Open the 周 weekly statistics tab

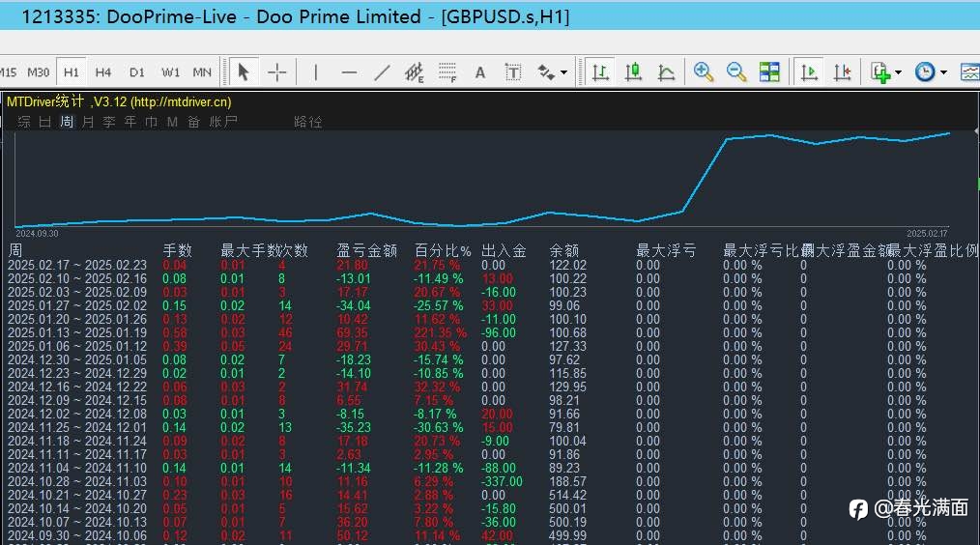(67, 122)
